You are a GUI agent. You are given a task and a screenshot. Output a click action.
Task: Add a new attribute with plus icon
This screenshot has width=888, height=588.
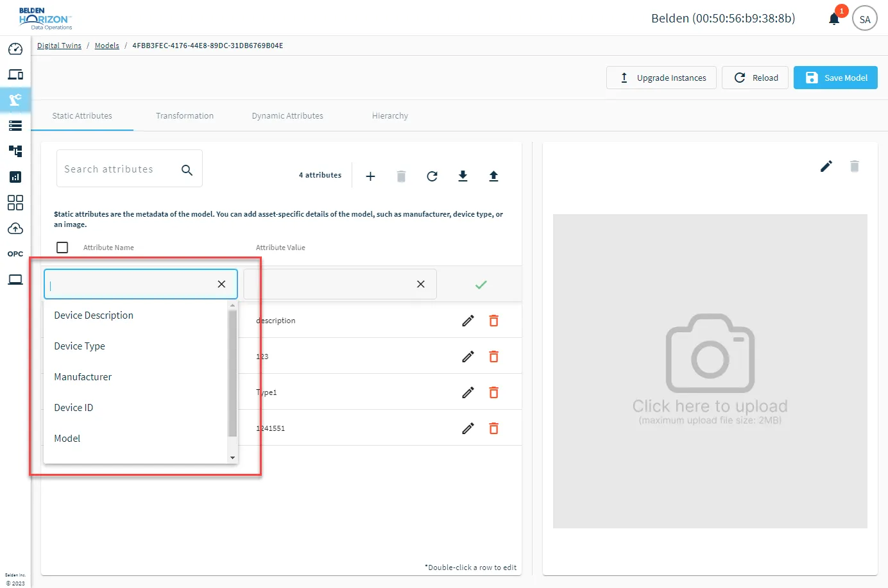[370, 176]
